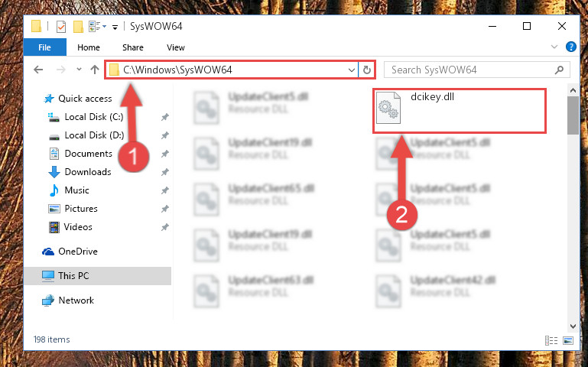The height and width of the screenshot is (367, 588).
Task: Switch to large icons view button
Action: (x=568, y=340)
